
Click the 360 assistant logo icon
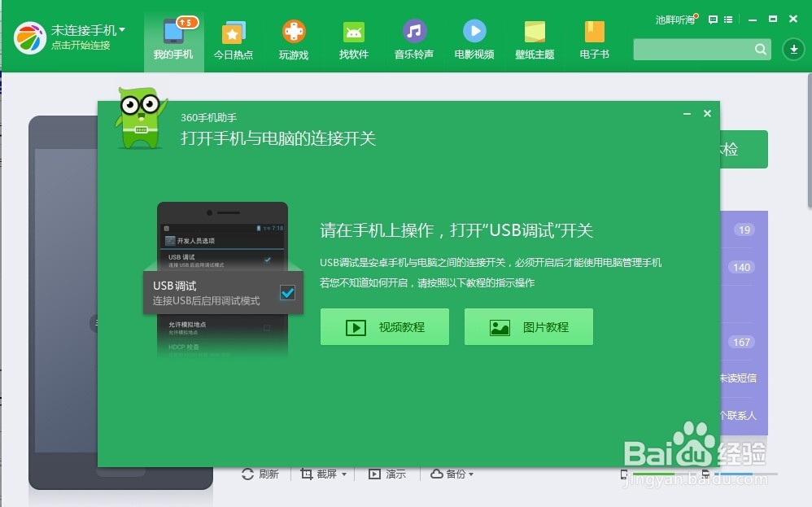(30, 37)
